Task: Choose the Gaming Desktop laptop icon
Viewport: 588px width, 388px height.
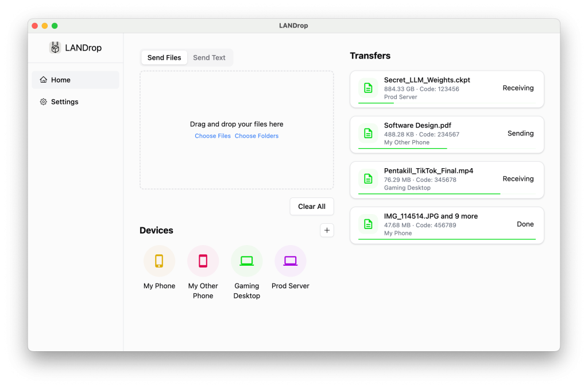Action: click(246, 261)
